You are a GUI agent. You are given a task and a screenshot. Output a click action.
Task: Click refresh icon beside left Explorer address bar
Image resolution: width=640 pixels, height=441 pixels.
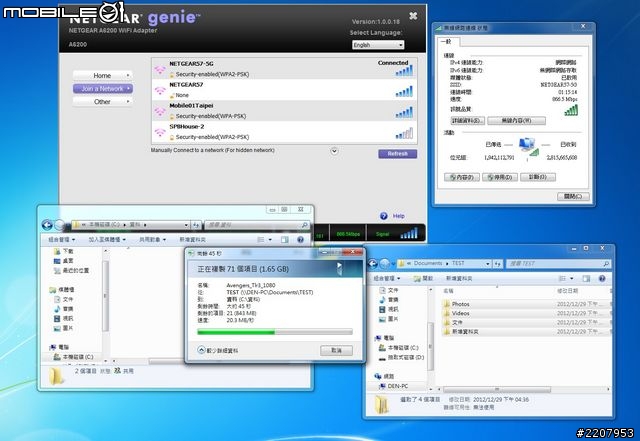coord(196,225)
